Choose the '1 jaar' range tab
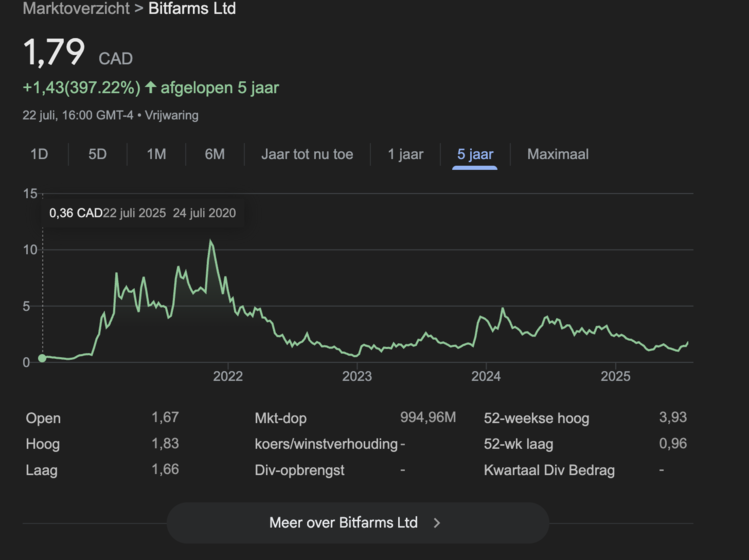Viewport: 749px width, 560px height. pyautogui.click(x=406, y=154)
